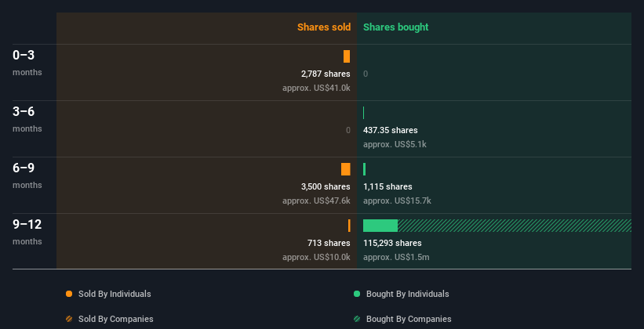Toggle the Sold By Companies legend label
The image size is (644, 329).
116,319
